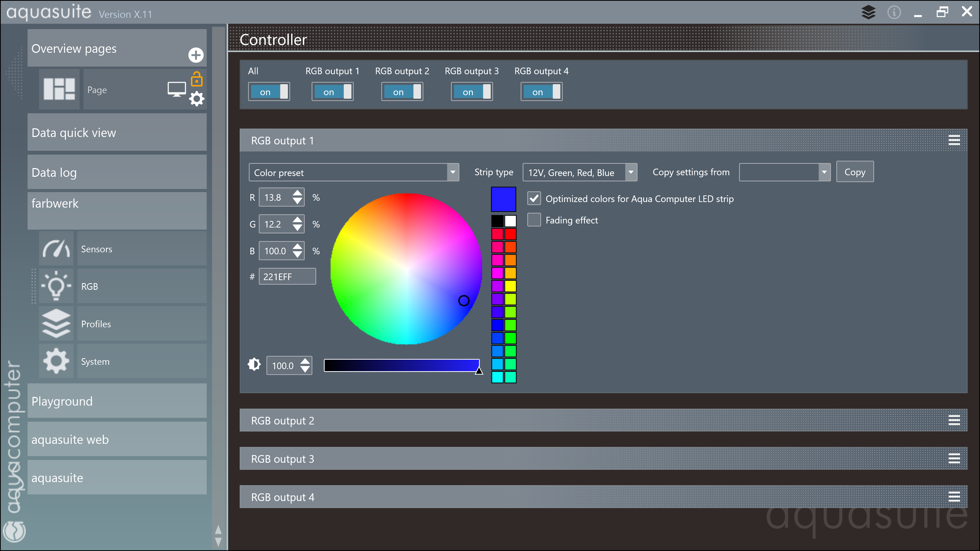The width and height of the screenshot is (980, 551).
Task: Open RGB output 1 hamburger menu
Action: (x=954, y=140)
